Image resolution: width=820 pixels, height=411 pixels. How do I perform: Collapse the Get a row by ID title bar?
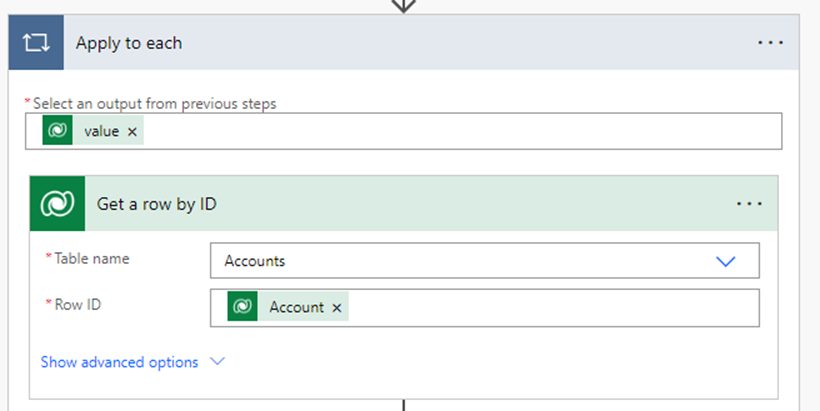point(400,204)
